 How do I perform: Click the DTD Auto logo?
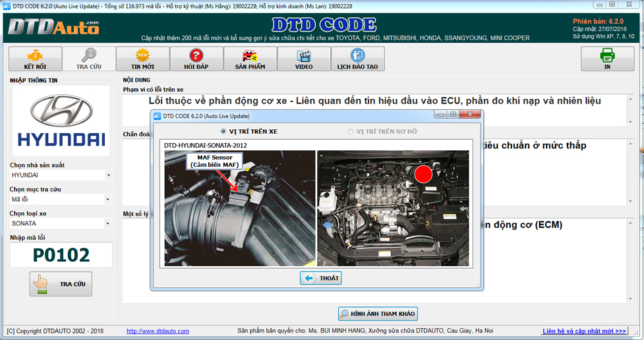[54, 28]
